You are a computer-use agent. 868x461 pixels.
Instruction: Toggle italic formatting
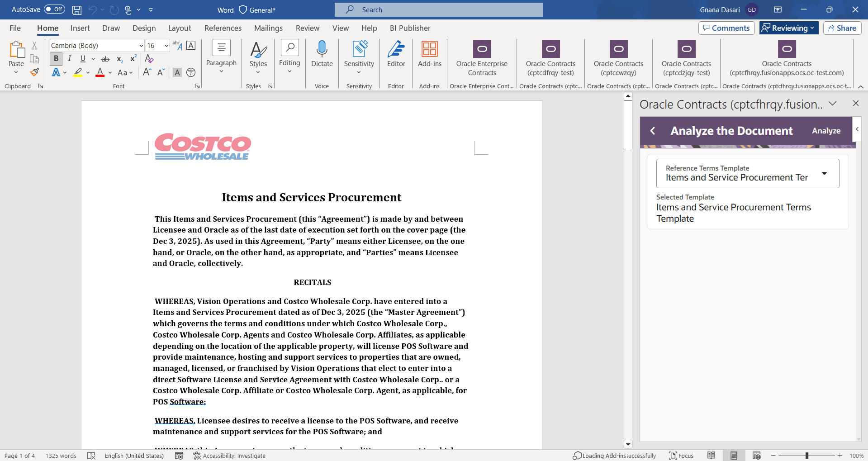[69, 59]
